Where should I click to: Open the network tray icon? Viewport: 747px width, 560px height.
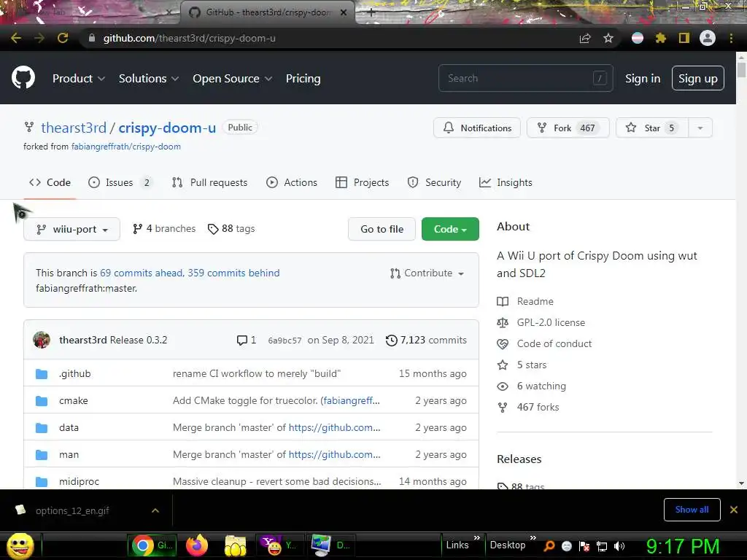[602, 546]
